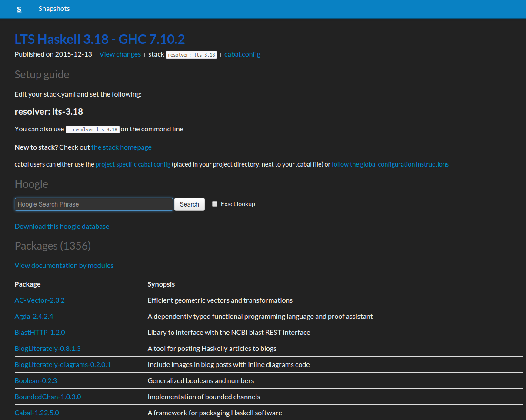
Task: Click the 'Hoogle' section heading
Action: [31, 184]
